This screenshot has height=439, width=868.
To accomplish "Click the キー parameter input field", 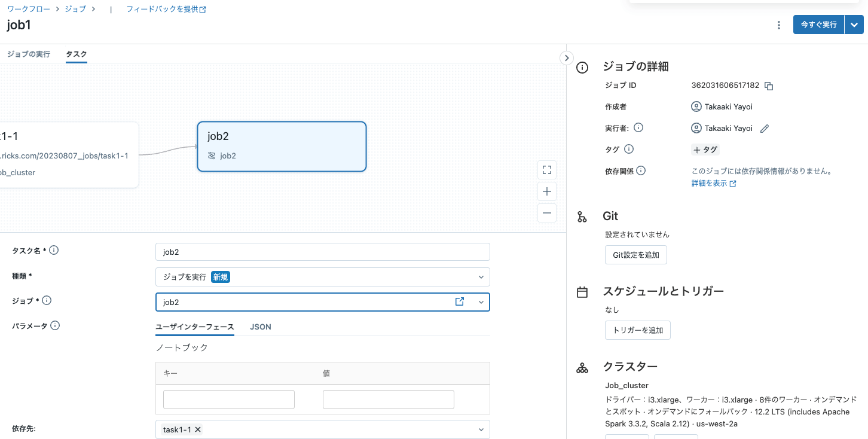I will tap(229, 400).
